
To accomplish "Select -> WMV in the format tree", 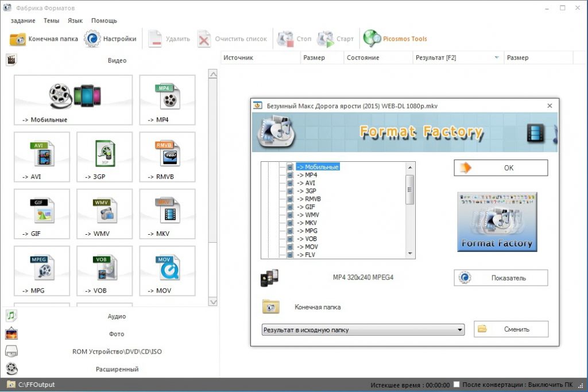I will pyautogui.click(x=308, y=215).
